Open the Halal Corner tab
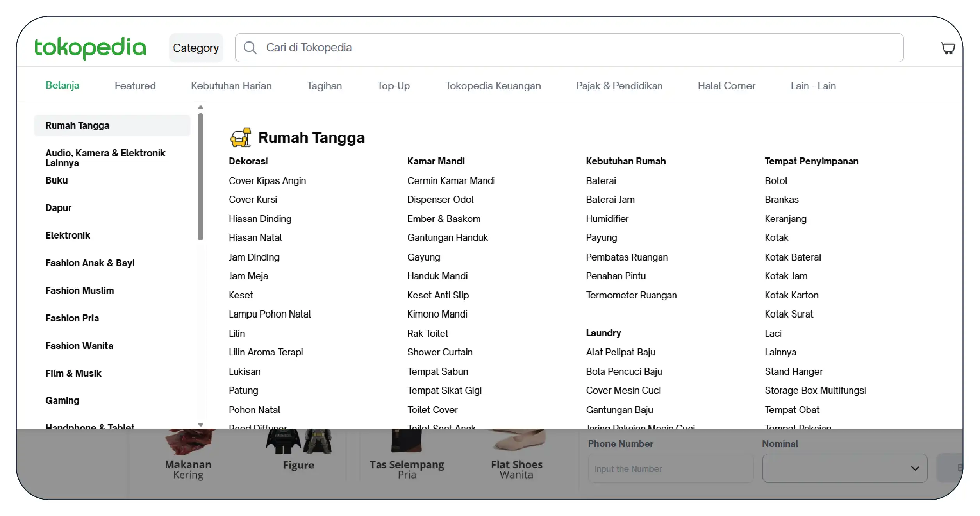 click(x=727, y=86)
